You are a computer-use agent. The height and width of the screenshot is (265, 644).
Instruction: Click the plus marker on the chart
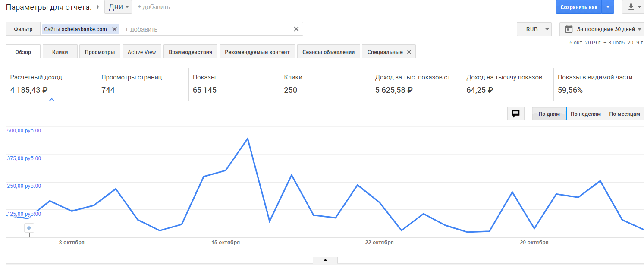point(29,228)
